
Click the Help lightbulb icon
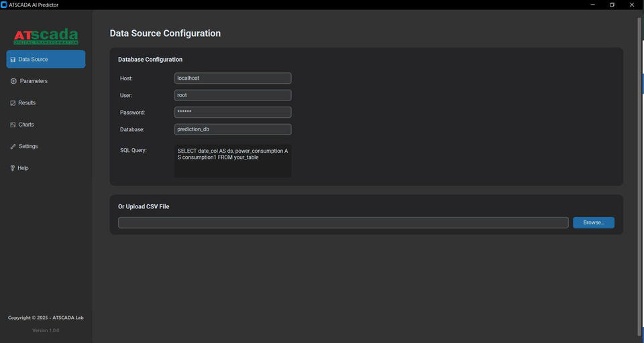coord(13,168)
